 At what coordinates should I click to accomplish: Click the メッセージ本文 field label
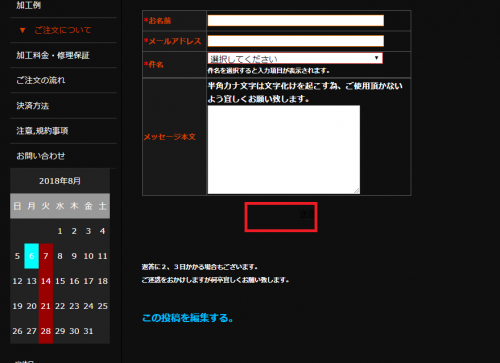tap(170, 137)
